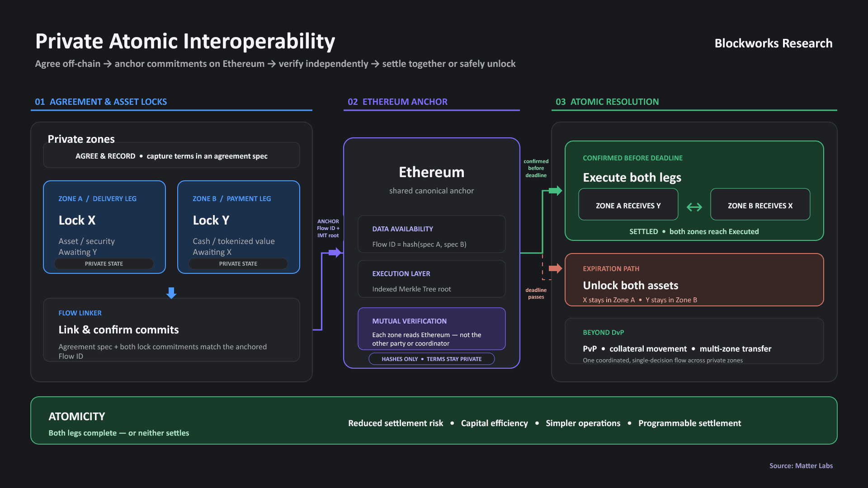
Task: Click the ZONE A / DELIVERY LEG label
Action: coord(97,199)
